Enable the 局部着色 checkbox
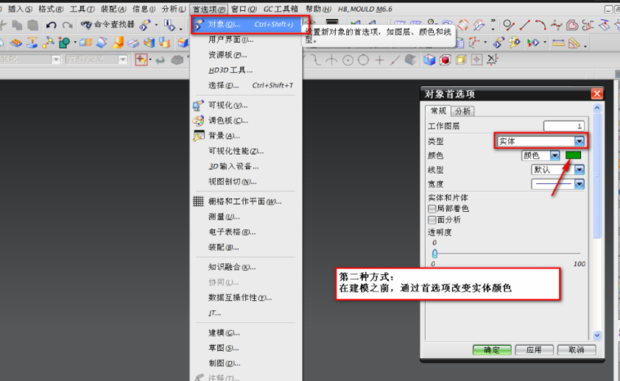 click(432, 208)
